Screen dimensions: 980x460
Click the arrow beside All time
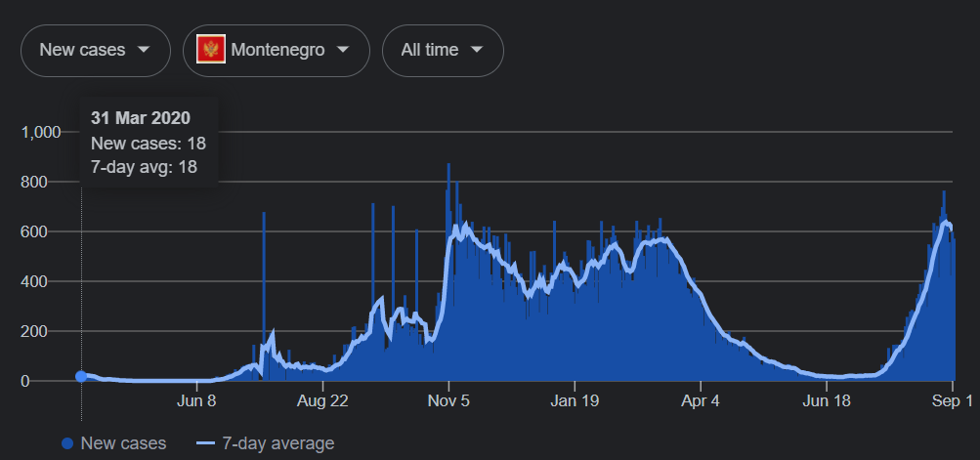tap(477, 50)
